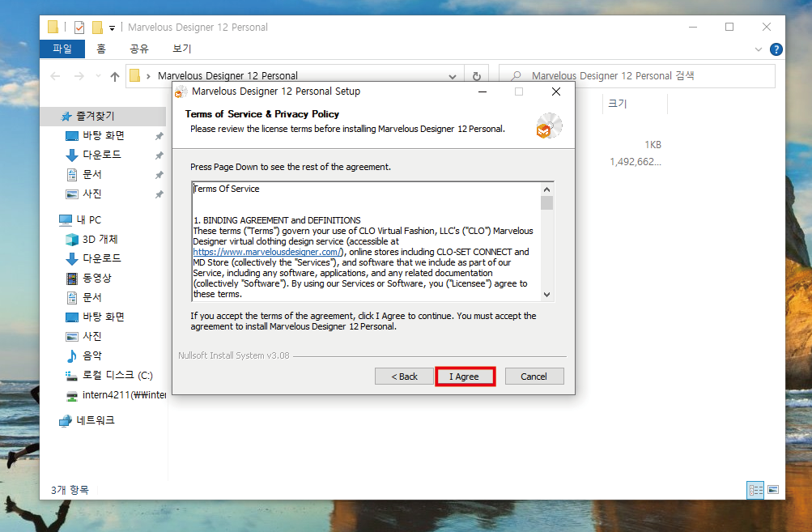Cancel the Marvelous Designer setup
Viewport: 812px width, 532px height.
tap(534, 376)
